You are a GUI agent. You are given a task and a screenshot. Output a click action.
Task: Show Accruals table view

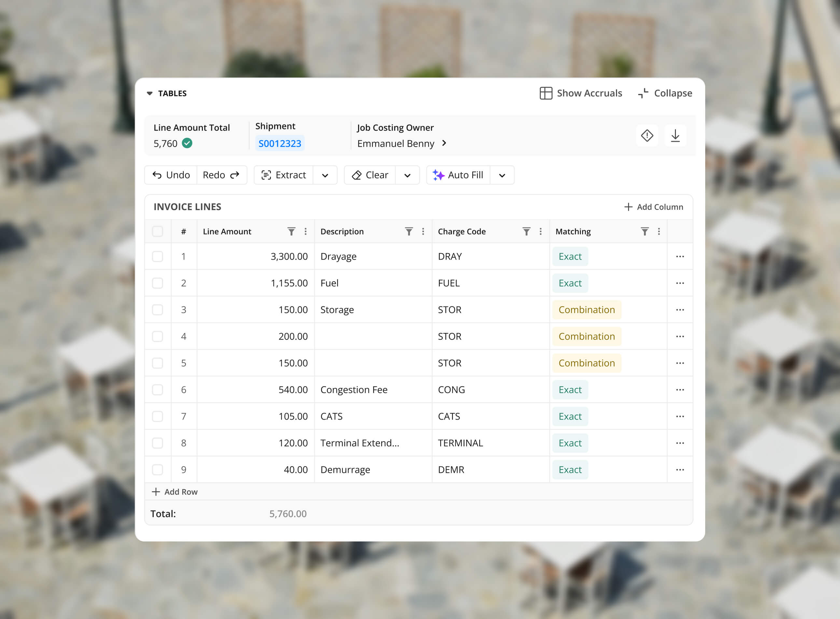[x=581, y=93]
